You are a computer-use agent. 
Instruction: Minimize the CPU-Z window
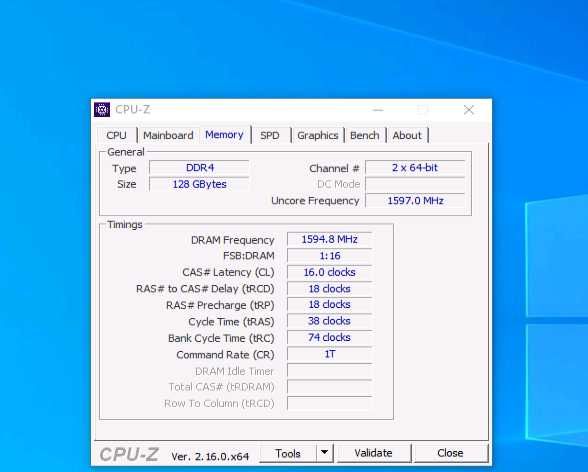click(378, 110)
